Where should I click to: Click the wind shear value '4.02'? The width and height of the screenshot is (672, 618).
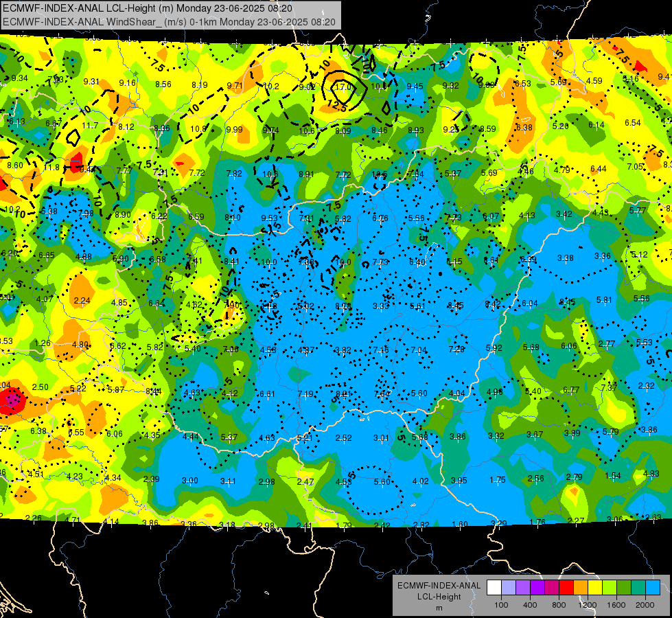click(x=420, y=481)
